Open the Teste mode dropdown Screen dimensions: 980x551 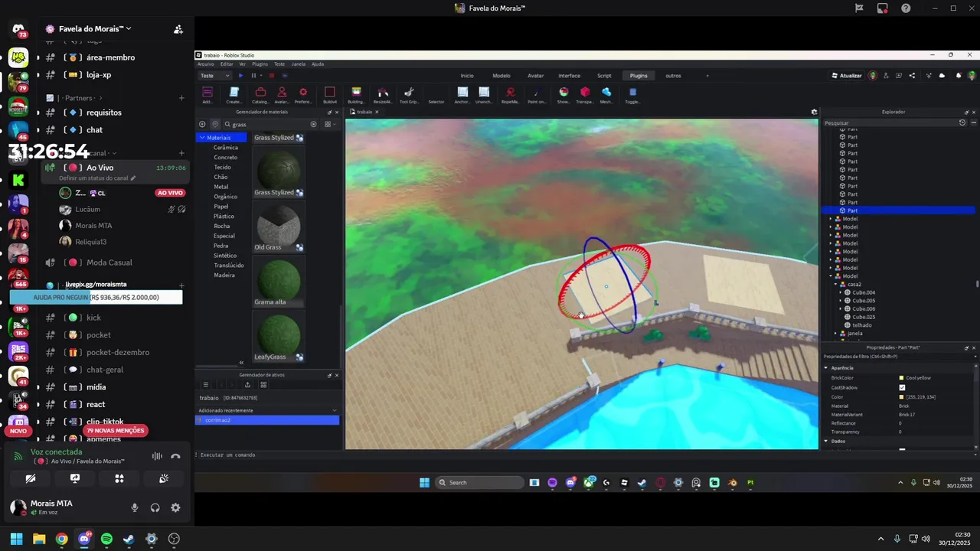(214, 76)
